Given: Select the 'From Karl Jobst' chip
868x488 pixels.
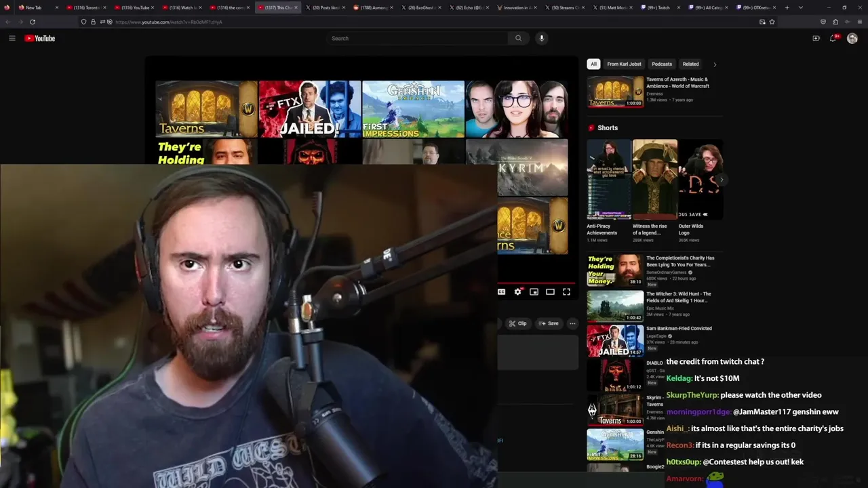Looking at the screenshot, I should (624, 64).
